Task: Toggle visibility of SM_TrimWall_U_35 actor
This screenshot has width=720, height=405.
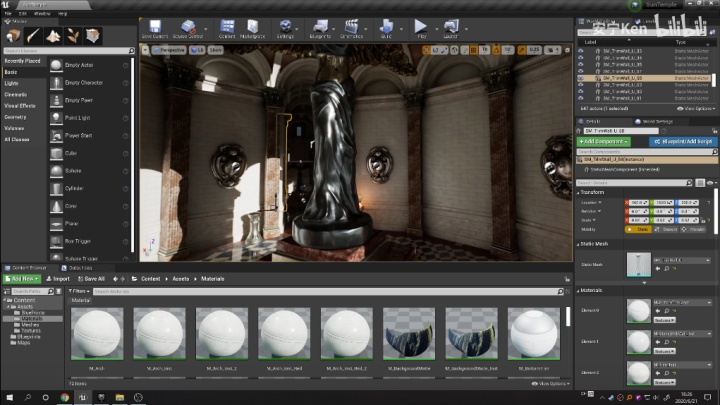Action: point(581,65)
